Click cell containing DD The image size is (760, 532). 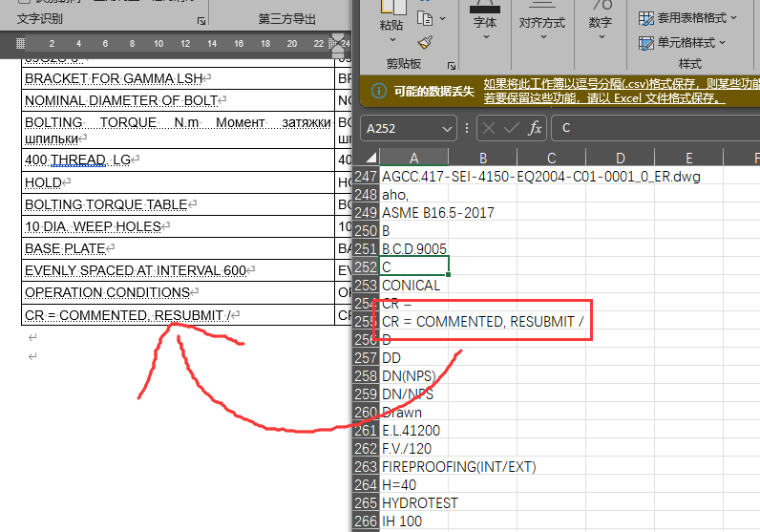[x=414, y=358]
